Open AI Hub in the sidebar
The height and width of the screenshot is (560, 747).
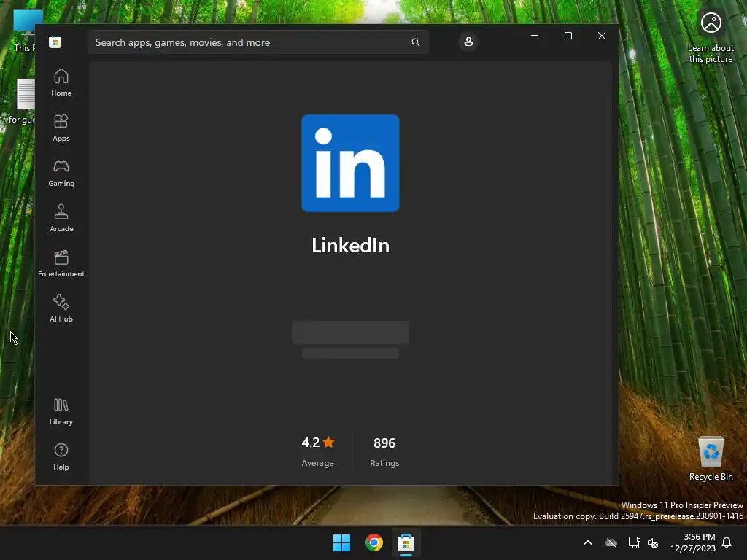pyautogui.click(x=61, y=308)
